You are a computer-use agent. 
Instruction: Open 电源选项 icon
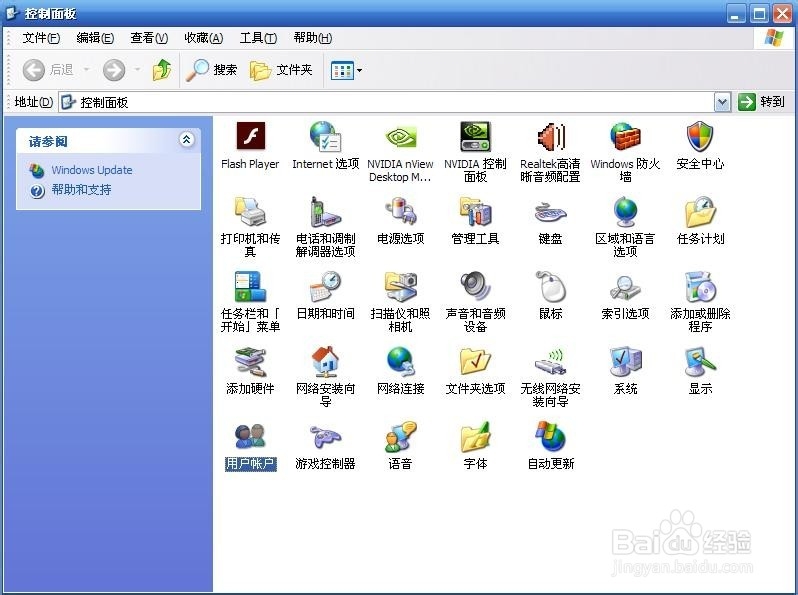click(400, 211)
